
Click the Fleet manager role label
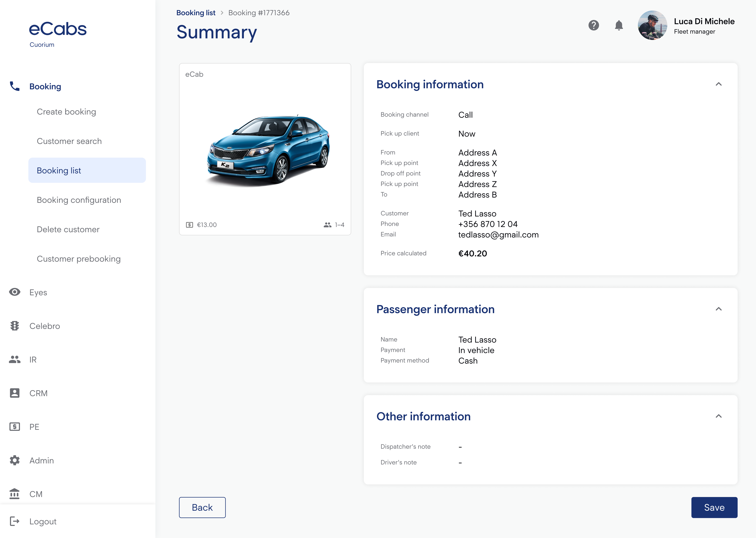pyautogui.click(x=694, y=32)
